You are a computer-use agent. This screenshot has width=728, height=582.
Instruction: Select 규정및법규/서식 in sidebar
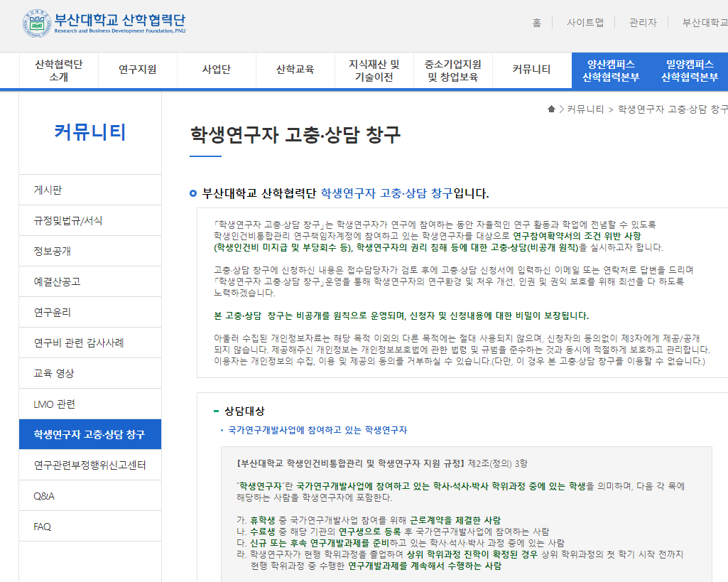pos(68,220)
